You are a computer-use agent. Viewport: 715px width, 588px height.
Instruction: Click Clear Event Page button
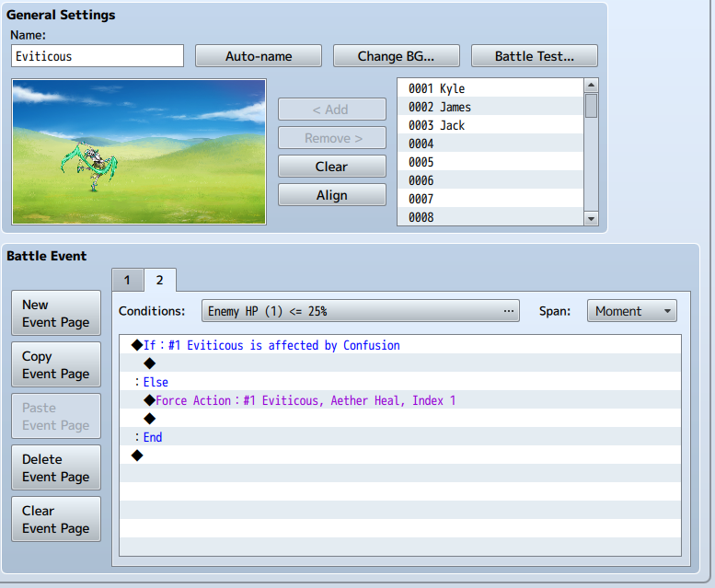pos(56,519)
